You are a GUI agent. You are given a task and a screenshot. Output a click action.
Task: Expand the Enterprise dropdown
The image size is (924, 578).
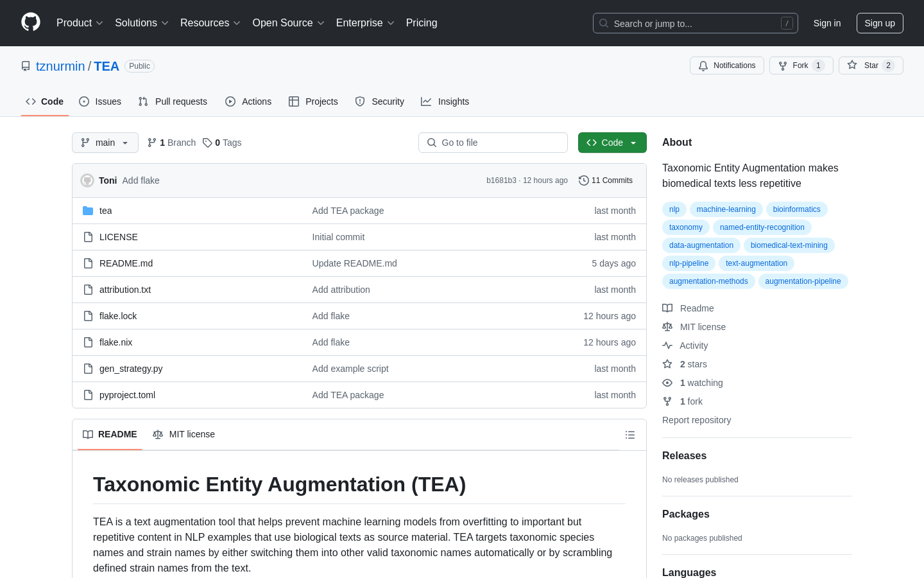click(365, 23)
